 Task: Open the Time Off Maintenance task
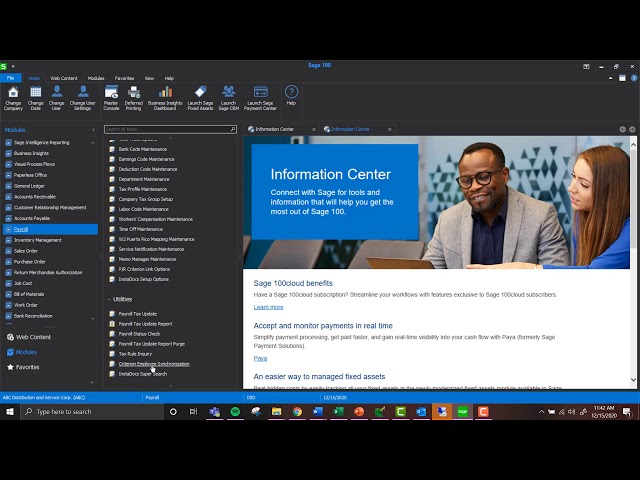tap(140, 229)
